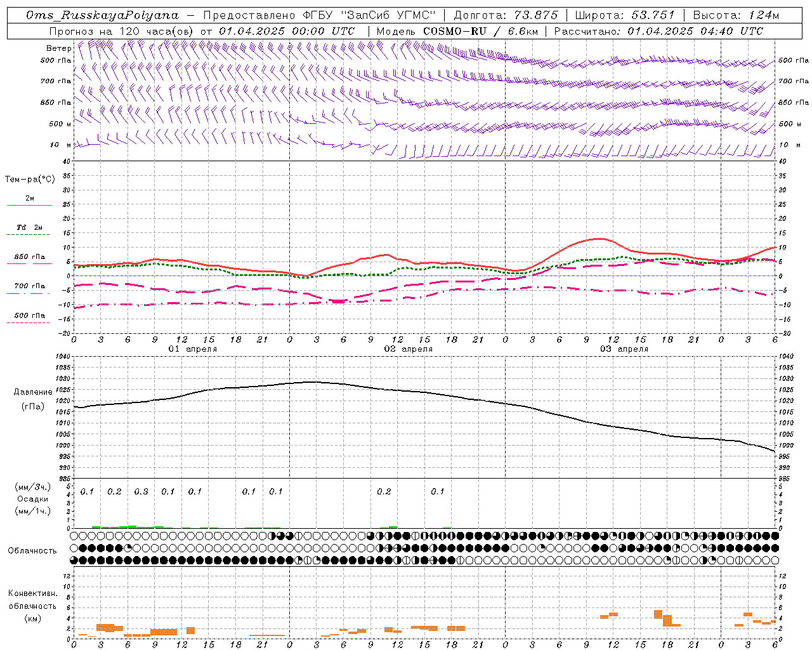Click the Тем-ра(°C) axis title
Viewport: 812px width, 650px height.
coord(30,180)
